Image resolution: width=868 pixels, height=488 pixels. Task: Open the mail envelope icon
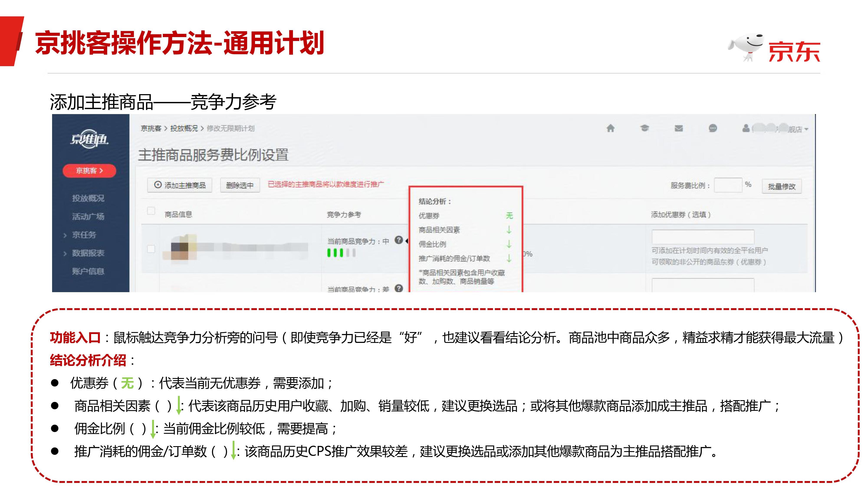coord(679,128)
